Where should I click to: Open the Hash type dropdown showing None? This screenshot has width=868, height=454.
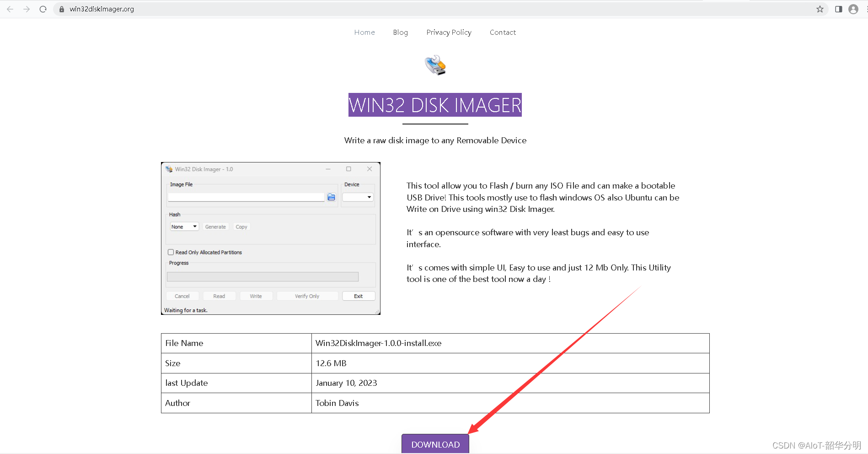point(184,227)
